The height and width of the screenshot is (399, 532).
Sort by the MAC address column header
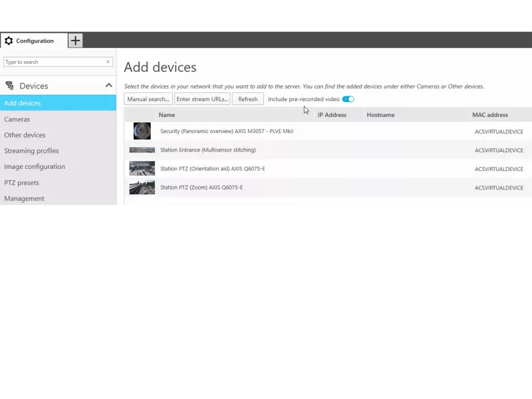tap(490, 115)
